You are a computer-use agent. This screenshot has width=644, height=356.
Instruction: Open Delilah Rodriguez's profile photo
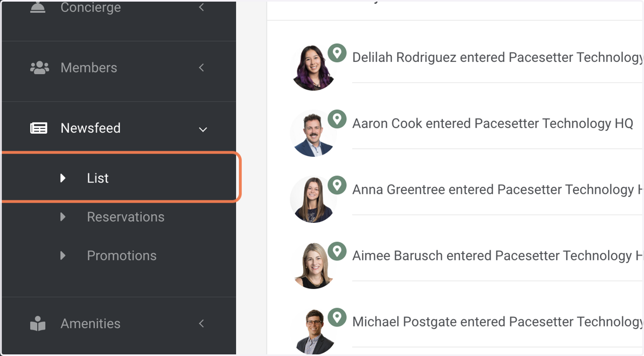[x=313, y=68]
